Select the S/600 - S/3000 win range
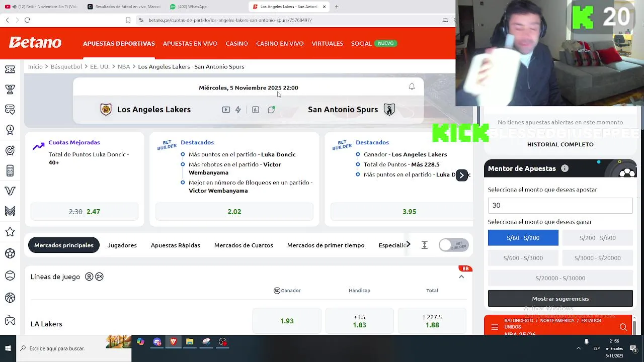 tap(523, 258)
